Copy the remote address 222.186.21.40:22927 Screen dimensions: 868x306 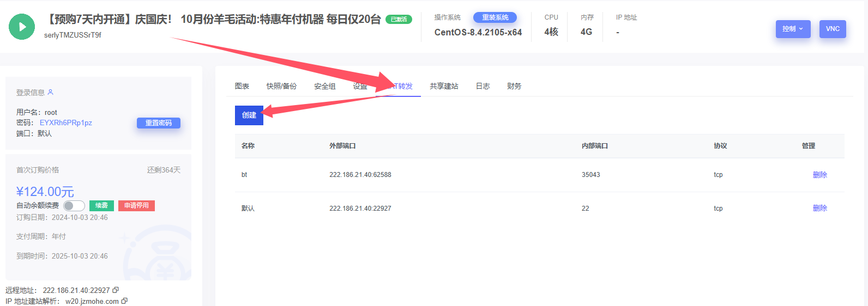[116, 290]
